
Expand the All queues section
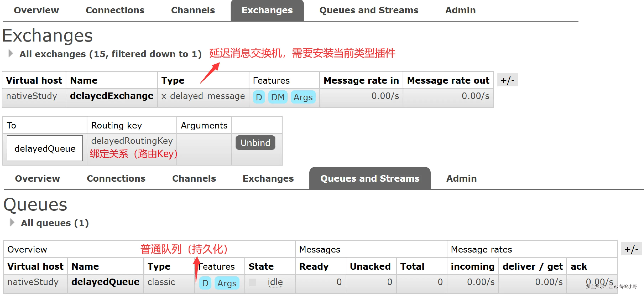pyautogui.click(x=12, y=222)
